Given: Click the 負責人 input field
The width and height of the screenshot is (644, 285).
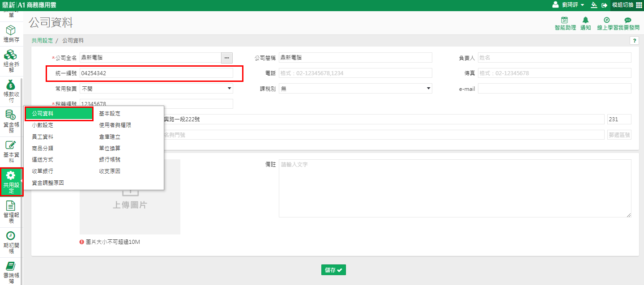Looking at the screenshot, I should [x=554, y=57].
